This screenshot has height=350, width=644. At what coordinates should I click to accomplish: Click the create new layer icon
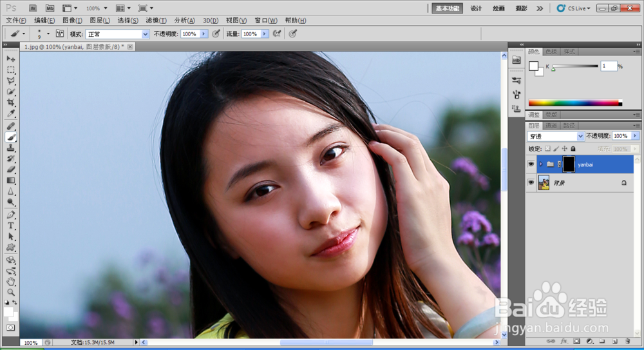[x=615, y=342]
